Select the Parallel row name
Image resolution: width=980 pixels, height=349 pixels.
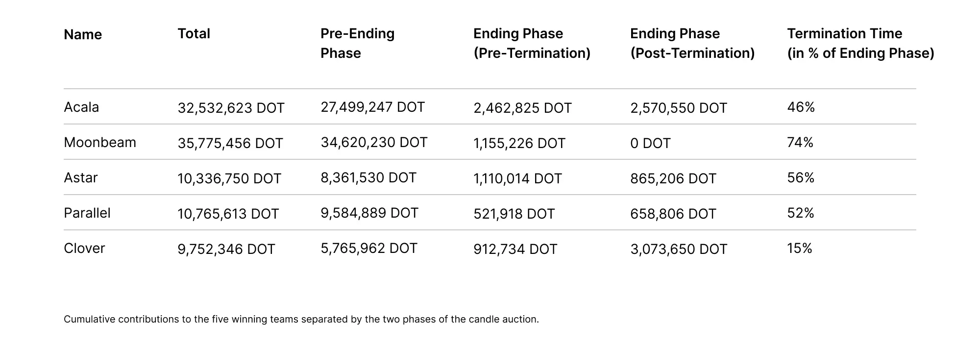coord(87,213)
